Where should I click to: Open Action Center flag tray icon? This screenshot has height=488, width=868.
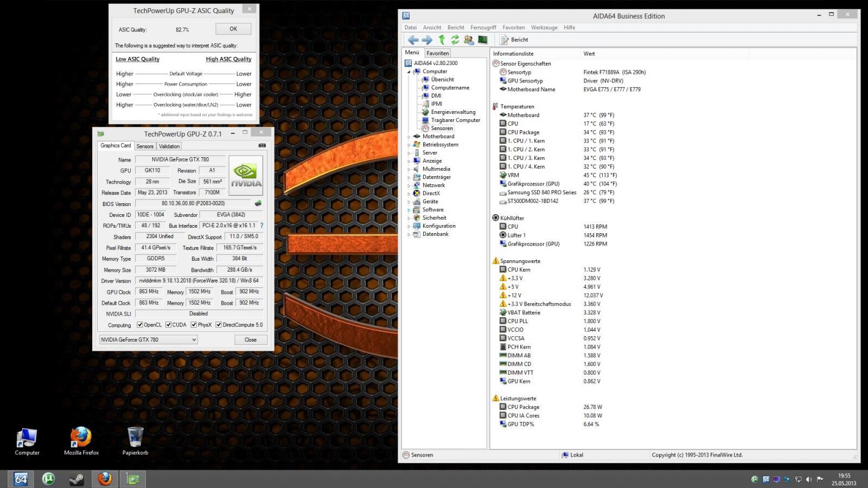820,479
